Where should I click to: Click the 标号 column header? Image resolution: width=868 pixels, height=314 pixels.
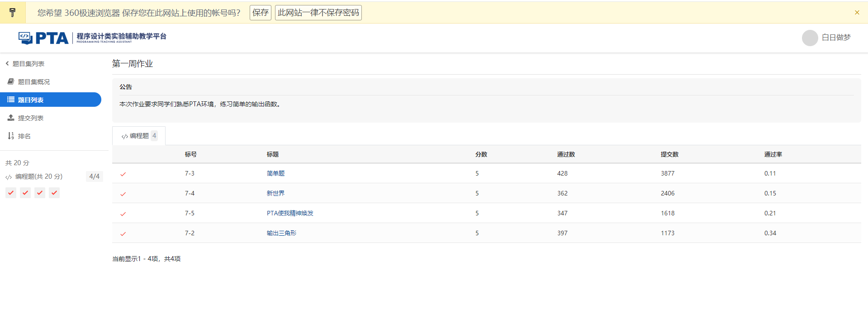click(x=190, y=154)
